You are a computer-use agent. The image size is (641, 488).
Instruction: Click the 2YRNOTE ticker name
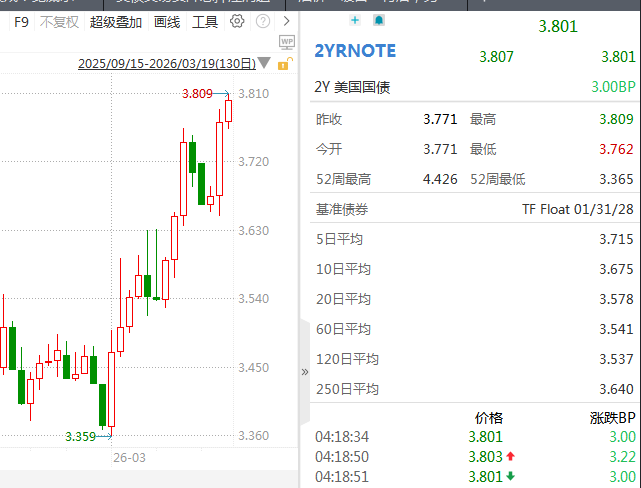[x=355, y=51]
